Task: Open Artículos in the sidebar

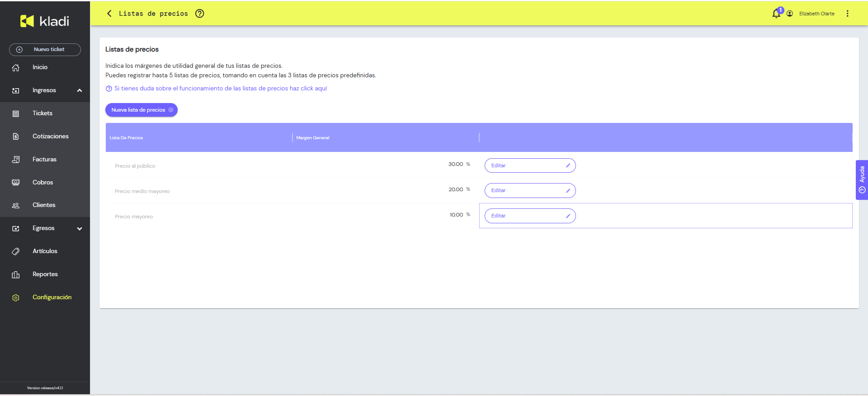Action: (45, 251)
